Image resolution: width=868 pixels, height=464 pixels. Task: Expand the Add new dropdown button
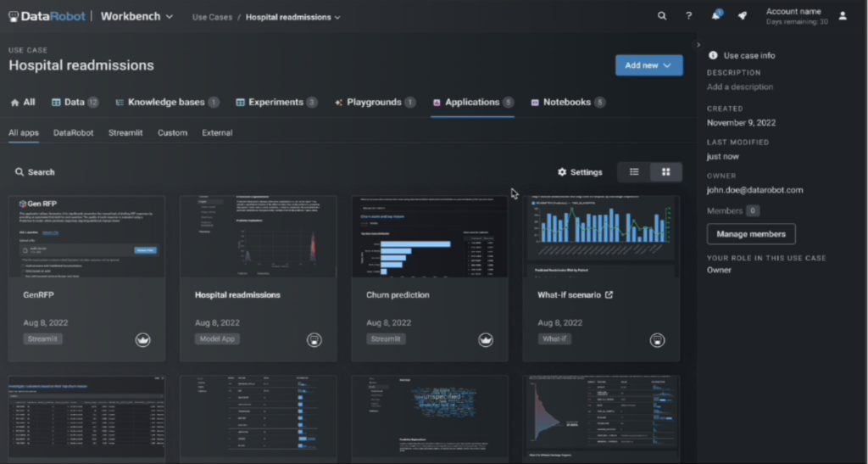[648, 65]
